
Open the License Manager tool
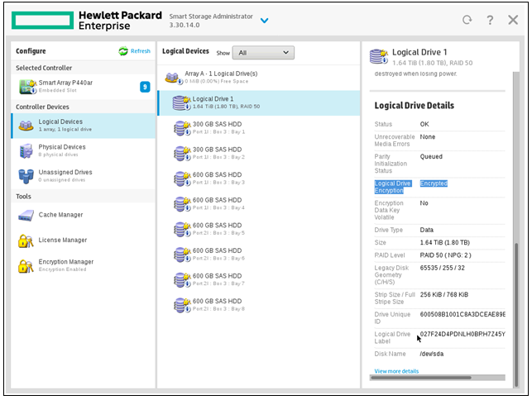click(83, 240)
